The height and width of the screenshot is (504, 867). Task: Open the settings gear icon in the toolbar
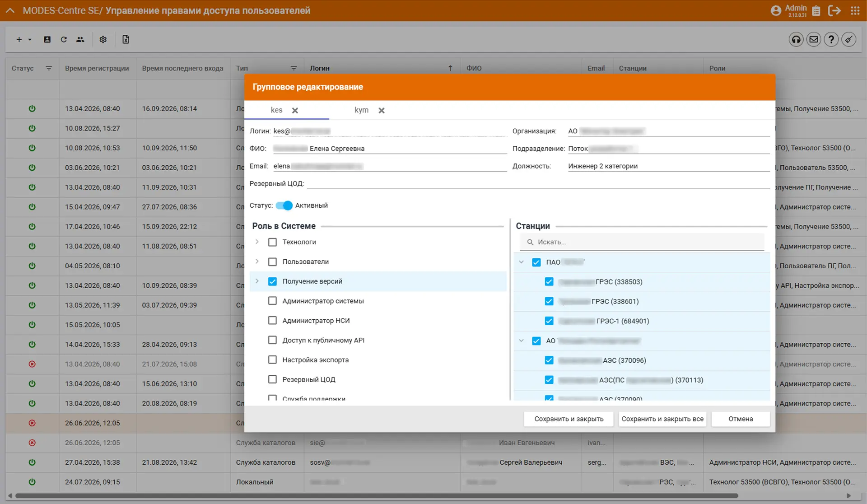103,39
